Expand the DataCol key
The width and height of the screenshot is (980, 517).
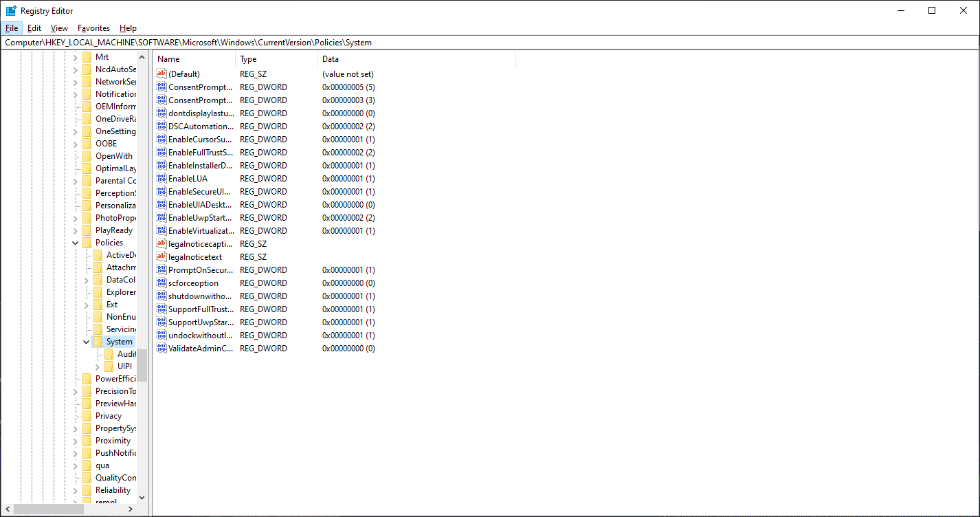click(87, 280)
